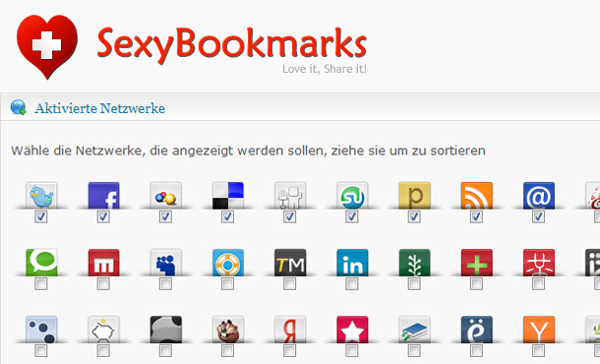Enable the piggy bank icon checkbox
The image size is (600, 364).
click(x=103, y=351)
